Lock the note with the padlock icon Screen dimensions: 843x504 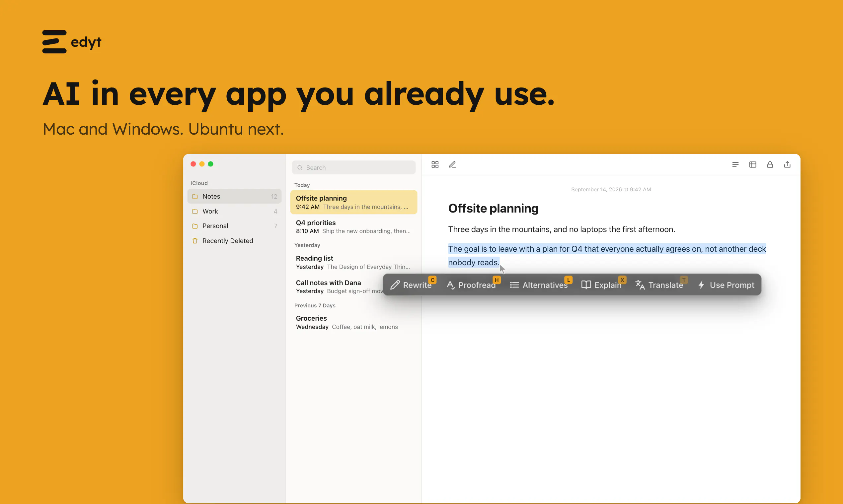[770, 165]
